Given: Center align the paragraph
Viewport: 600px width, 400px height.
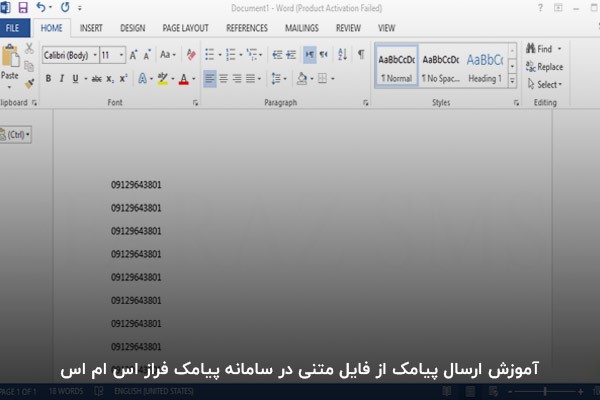Looking at the screenshot, I should 223,79.
